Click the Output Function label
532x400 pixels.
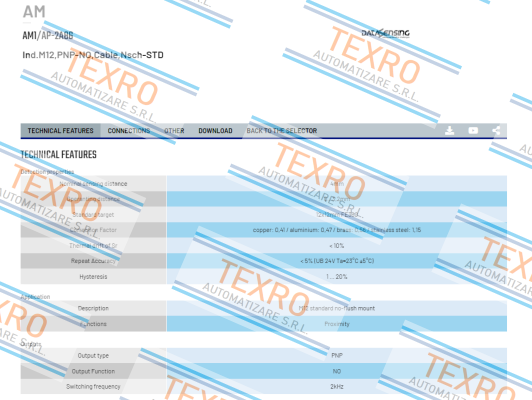(x=93, y=372)
